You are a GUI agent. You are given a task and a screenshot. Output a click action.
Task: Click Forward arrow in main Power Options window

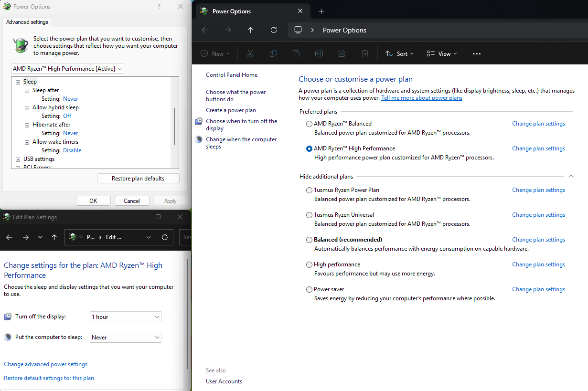(228, 30)
